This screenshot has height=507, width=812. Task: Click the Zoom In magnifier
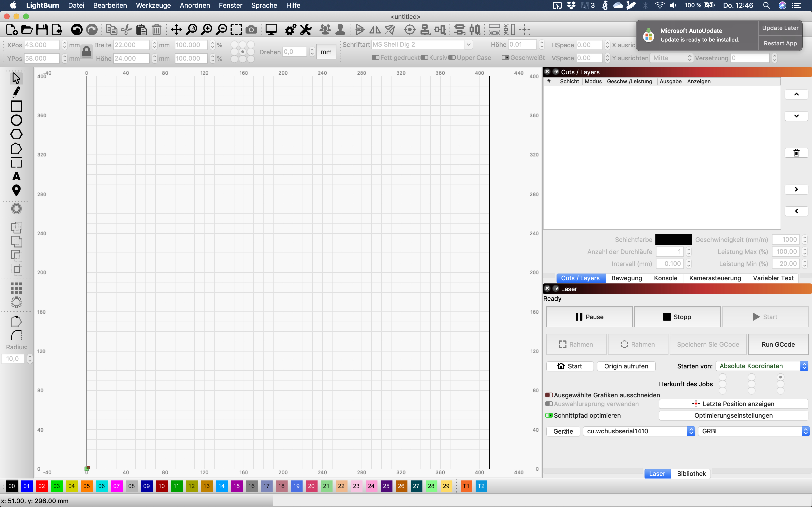click(x=206, y=29)
